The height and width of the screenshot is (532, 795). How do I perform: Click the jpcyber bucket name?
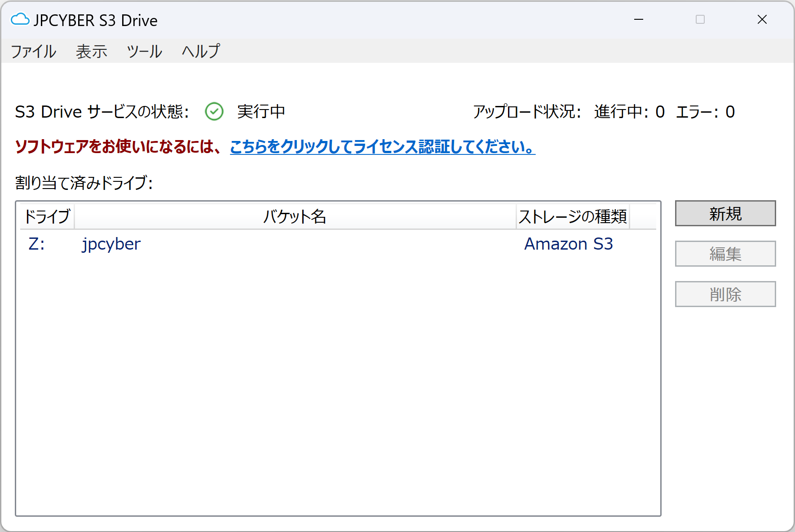click(x=110, y=244)
